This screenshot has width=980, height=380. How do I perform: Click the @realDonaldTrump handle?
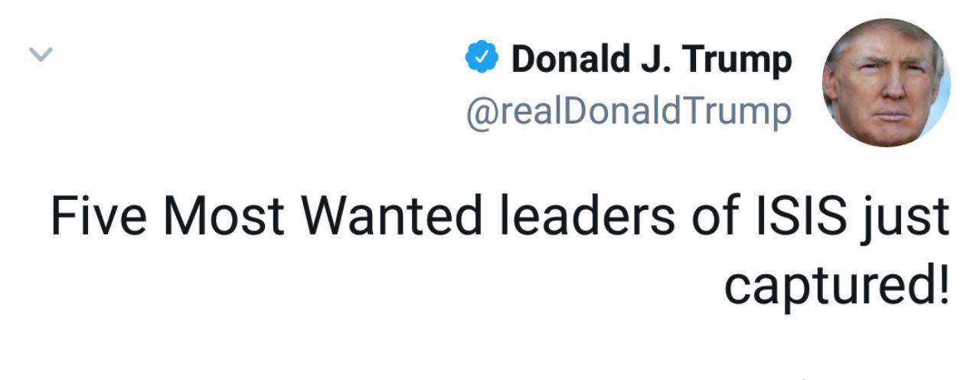[629, 112]
